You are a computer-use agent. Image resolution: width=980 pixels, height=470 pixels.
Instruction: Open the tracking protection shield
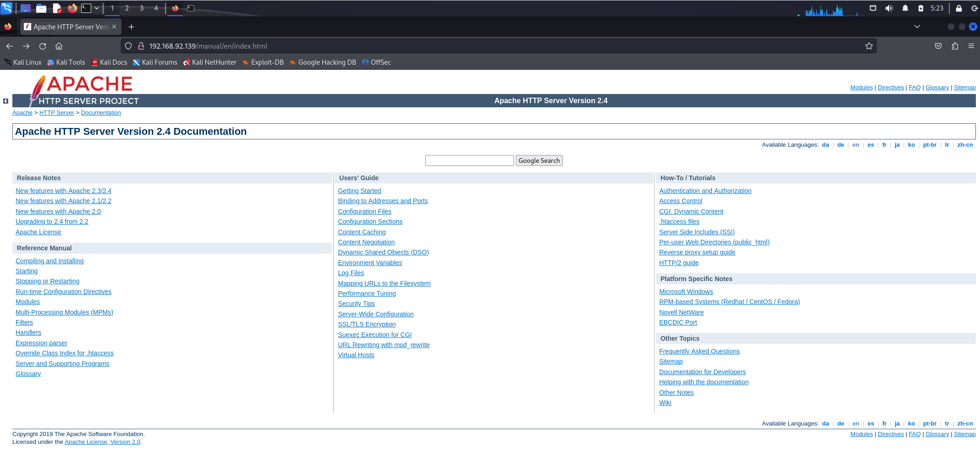tap(128, 46)
